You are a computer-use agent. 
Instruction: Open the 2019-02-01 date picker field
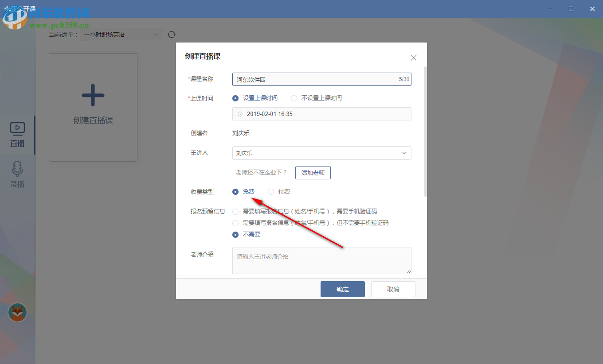click(321, 114)
